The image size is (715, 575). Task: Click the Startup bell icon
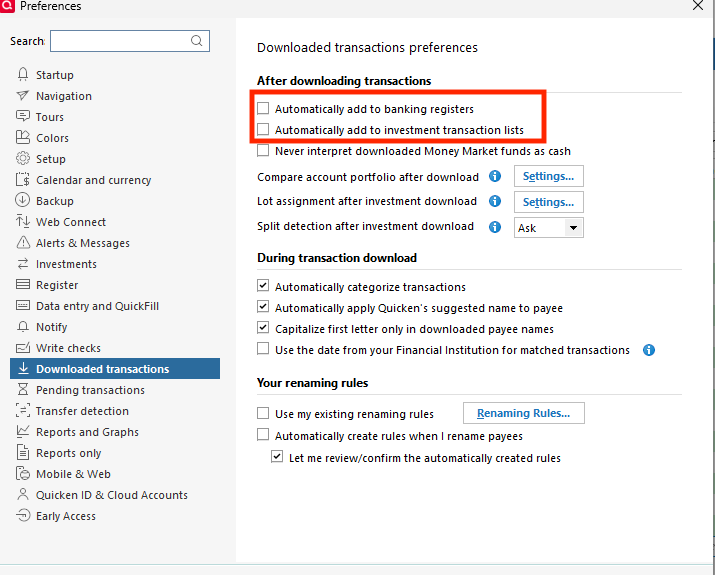23,74
